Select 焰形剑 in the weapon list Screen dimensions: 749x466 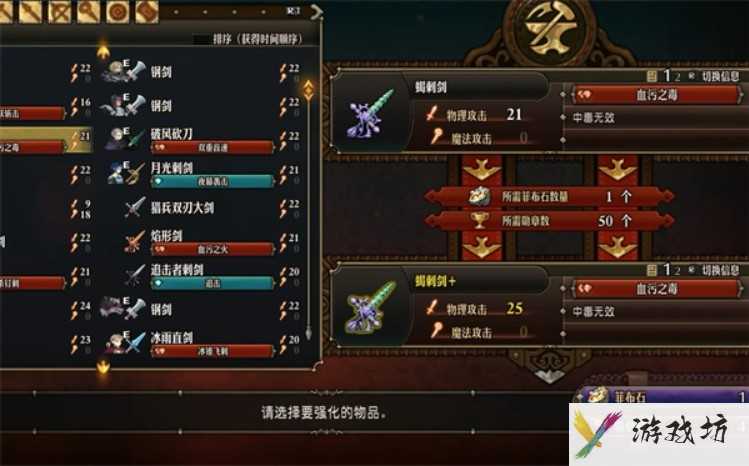click(x=166, y=235)
